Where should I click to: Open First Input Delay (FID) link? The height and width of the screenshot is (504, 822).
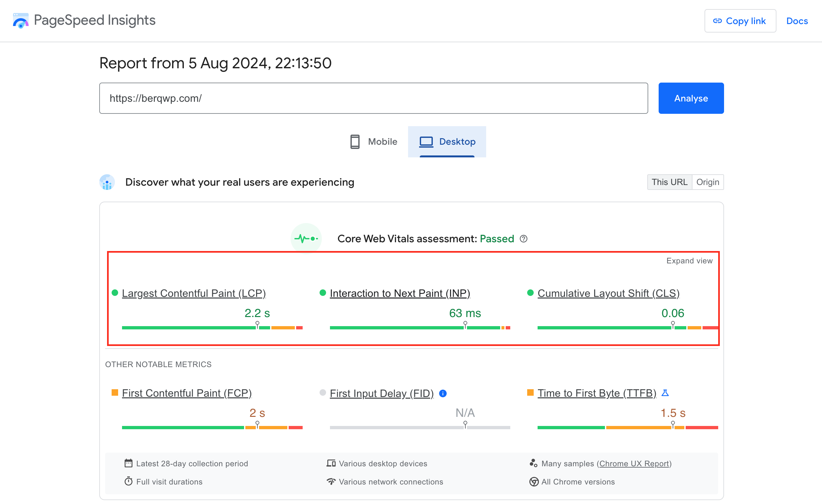pos(382,393)
